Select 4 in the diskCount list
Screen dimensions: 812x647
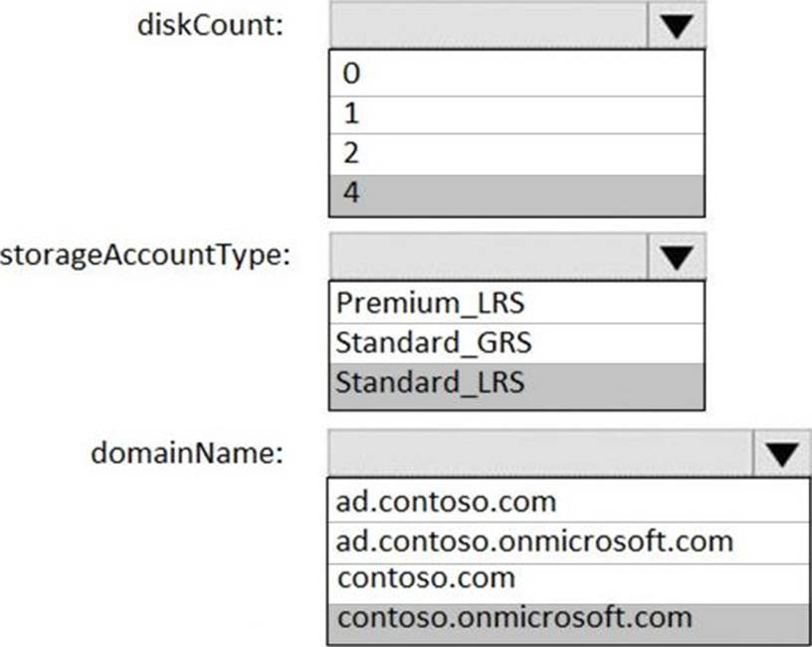tap(515, 193)
